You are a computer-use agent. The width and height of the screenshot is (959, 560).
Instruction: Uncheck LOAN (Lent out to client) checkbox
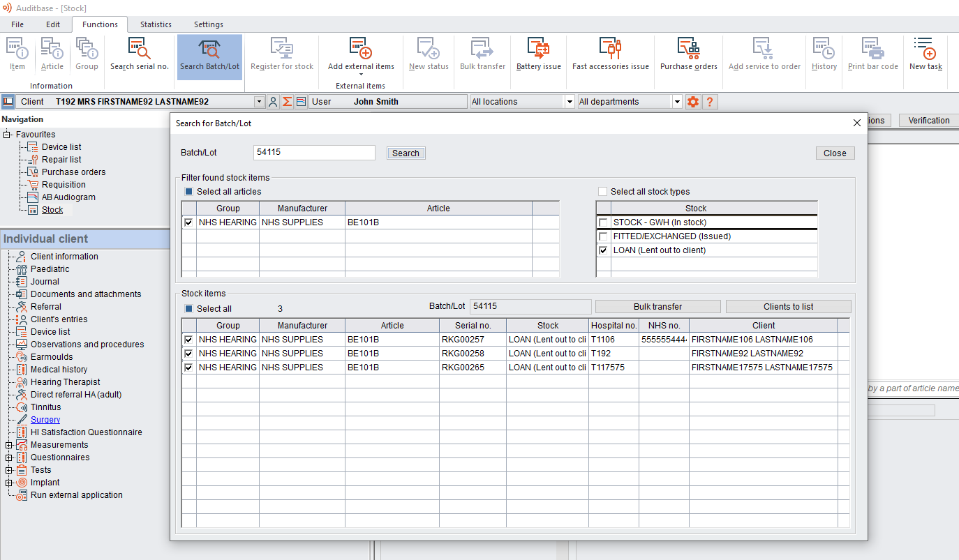tap(603, 250)
